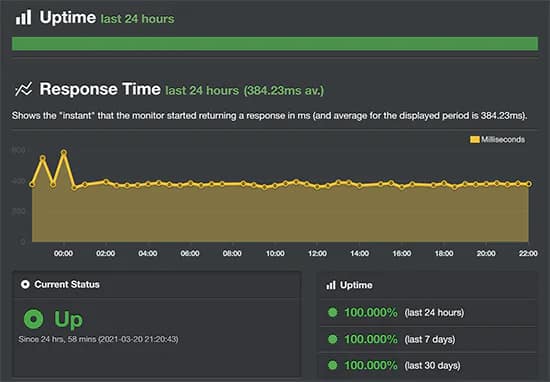The height and width of the screenshot is (382, 550).
Task: Click the green uptime bar for last 24 hours
Action: [275, 43]
